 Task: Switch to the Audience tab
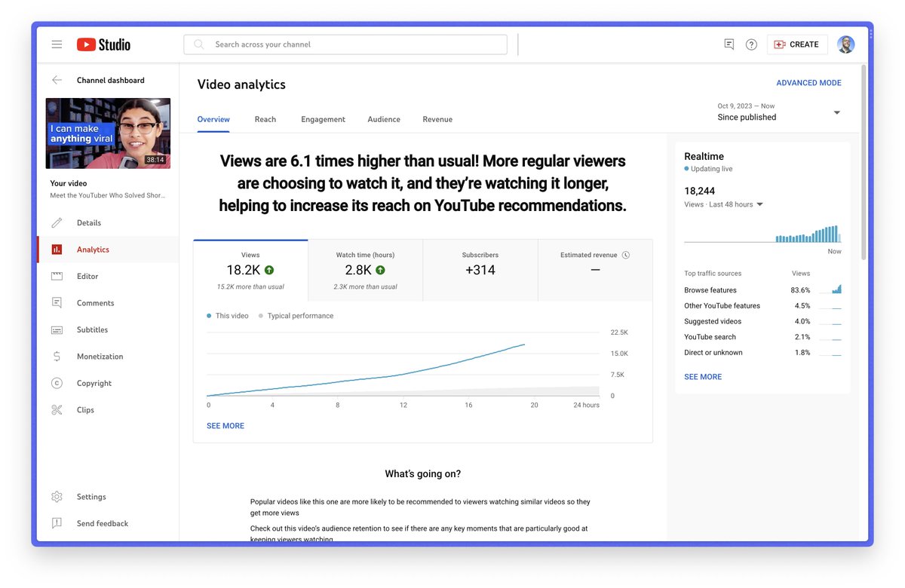(x=384, y=119)
